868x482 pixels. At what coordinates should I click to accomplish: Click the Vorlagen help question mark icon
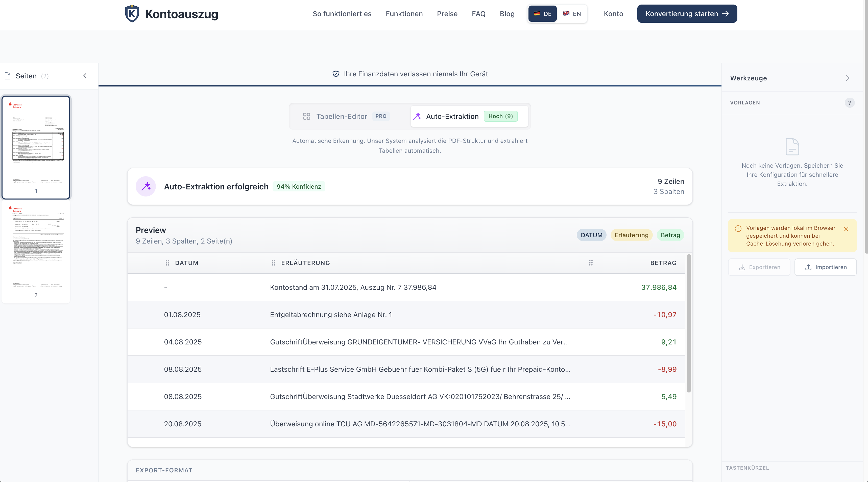click(x=850, y=103)
